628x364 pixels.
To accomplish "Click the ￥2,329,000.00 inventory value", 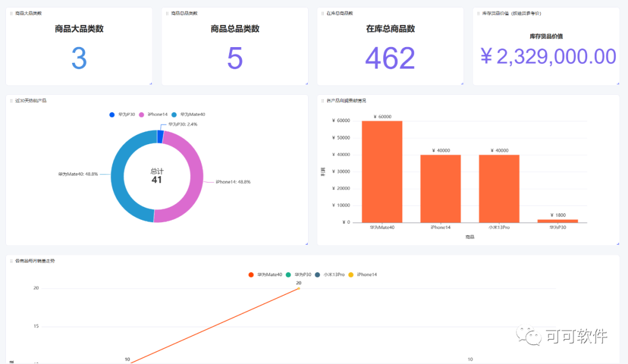I will [548, 56].
